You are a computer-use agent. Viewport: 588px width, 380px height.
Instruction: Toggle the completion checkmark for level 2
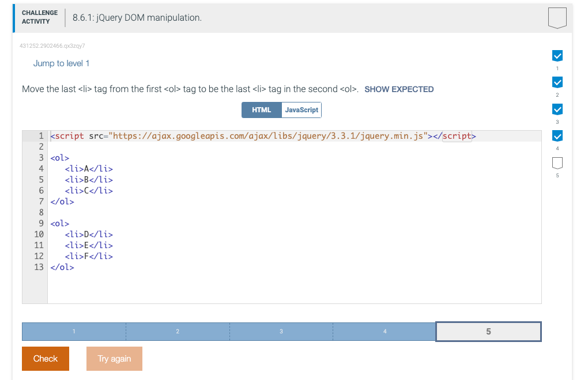(557, 82)
